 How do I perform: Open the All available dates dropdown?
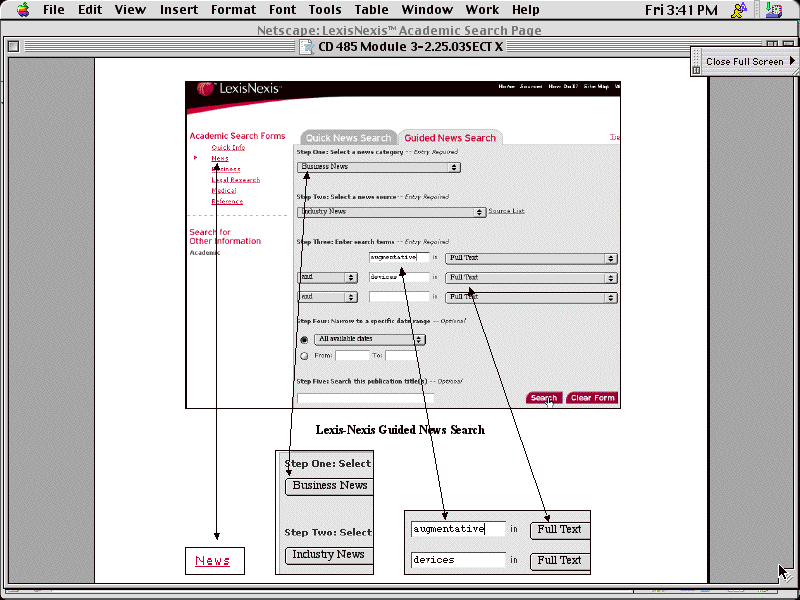pyautogui.click(x=370, y=339)
